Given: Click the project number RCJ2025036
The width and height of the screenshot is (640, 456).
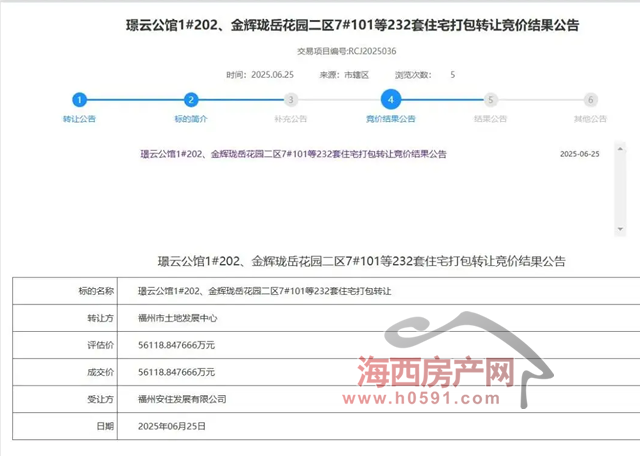Looking at the screenshot, I should click(x=372, y=51).
